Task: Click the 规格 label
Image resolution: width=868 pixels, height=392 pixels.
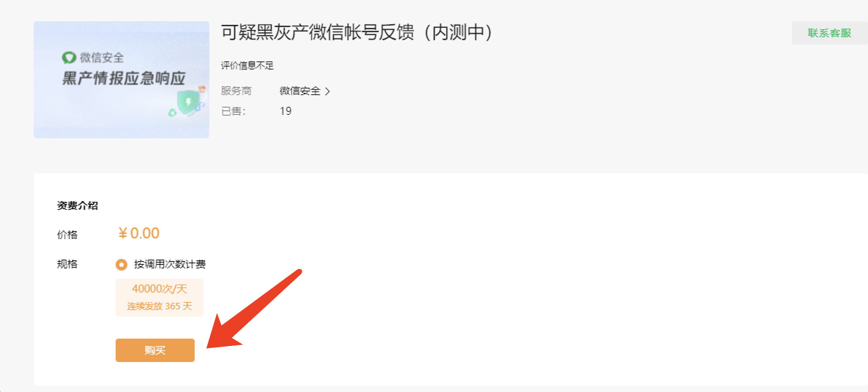Action: 67,264
